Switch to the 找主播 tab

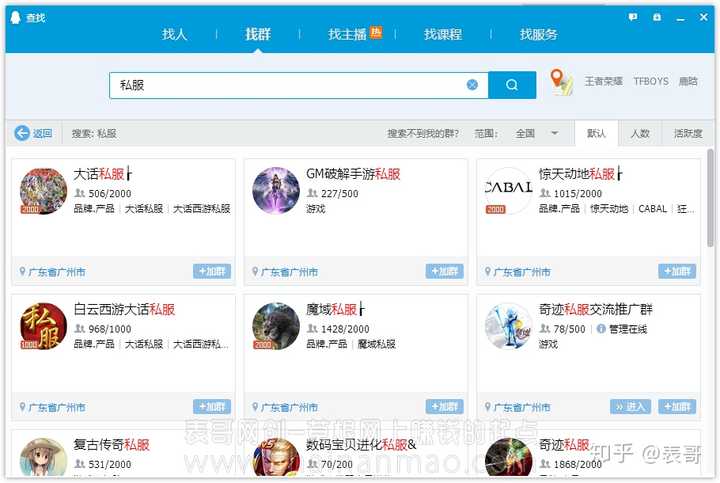(347, 34)
